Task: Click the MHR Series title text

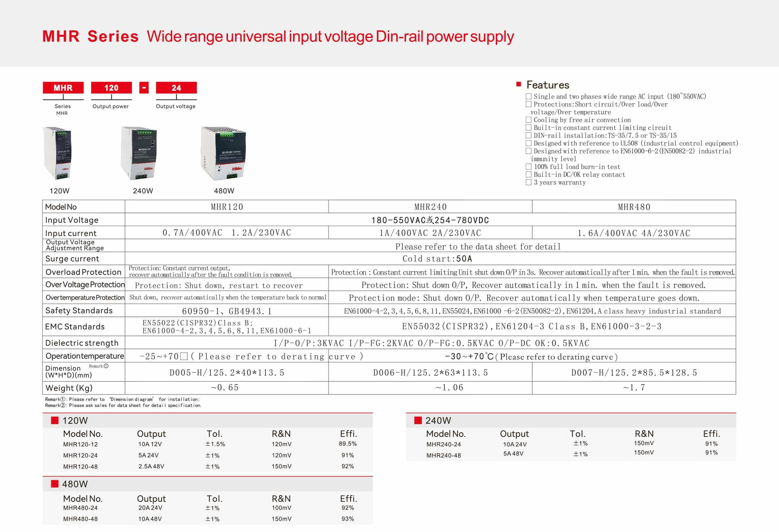Action: tap(90, 36)
